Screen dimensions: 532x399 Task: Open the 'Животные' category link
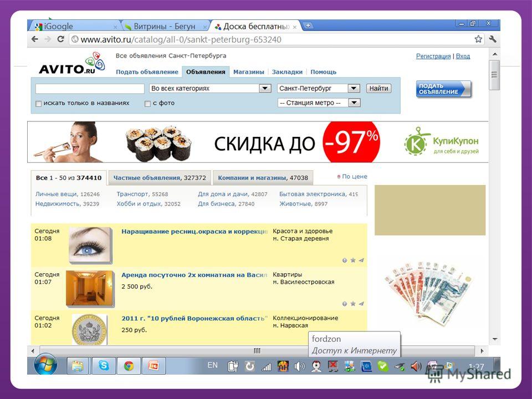click(x=295, y=203)
